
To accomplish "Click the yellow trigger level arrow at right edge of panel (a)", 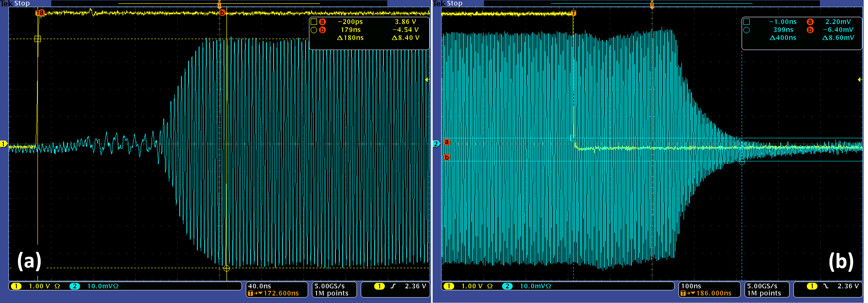I will pyautogui.click(x=427, y=80).
